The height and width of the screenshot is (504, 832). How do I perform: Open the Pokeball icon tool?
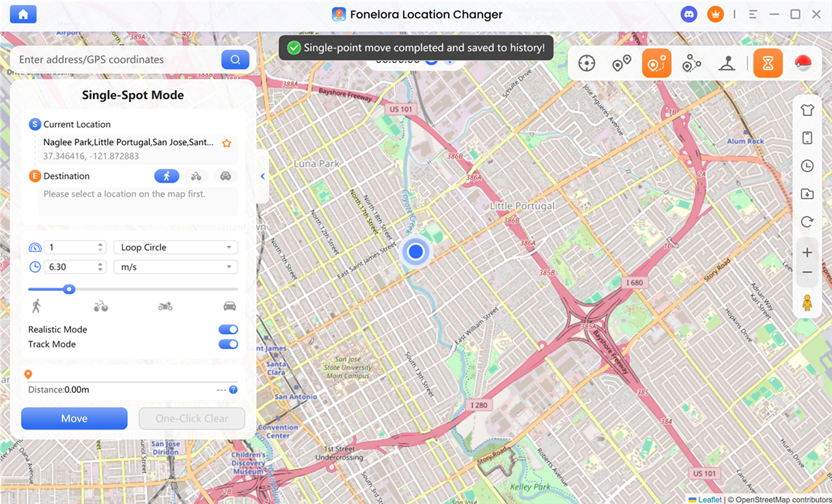tap(803, 64)
